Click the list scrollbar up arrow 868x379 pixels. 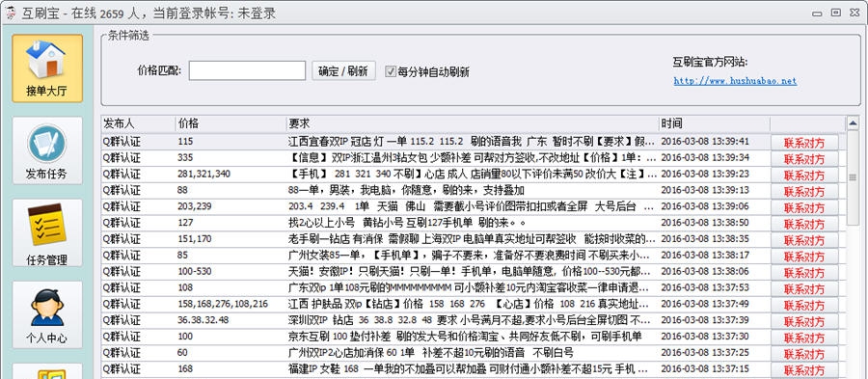[x=853, y=122]
